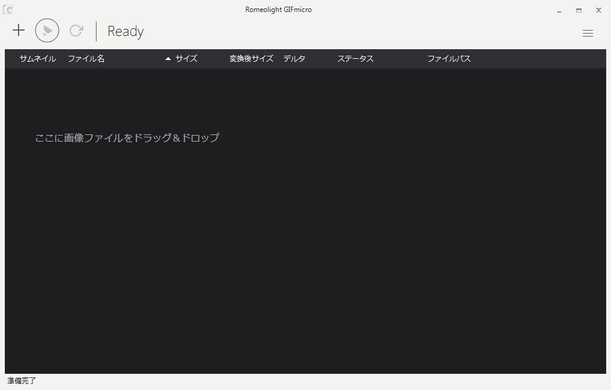Minimize the GIFmicro window
611x390 pixels.
click(559, 11)
